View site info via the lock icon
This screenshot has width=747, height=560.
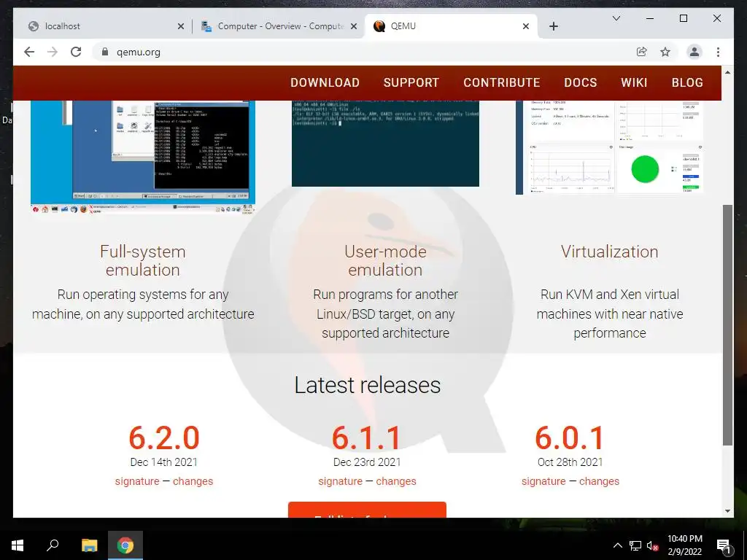[x=105, y=52]
